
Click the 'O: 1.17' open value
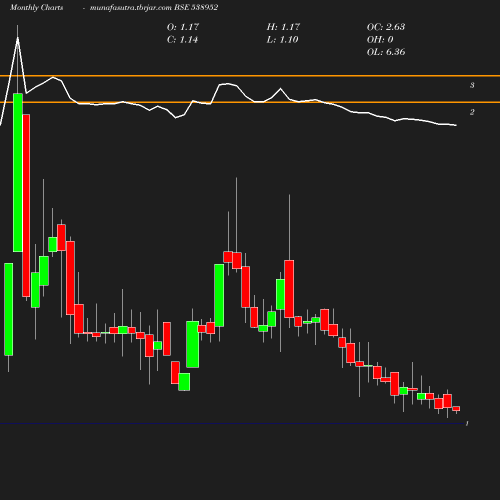click(x=183, y=27)
